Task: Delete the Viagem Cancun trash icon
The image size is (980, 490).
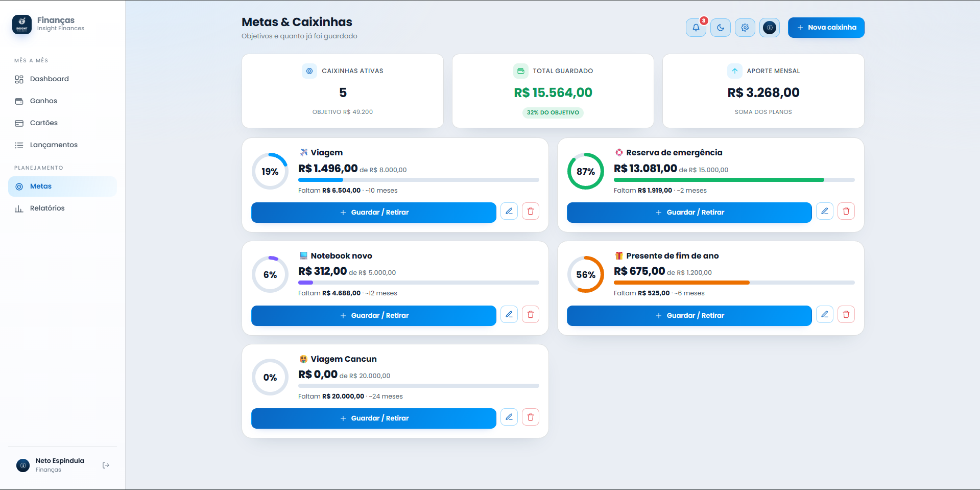Action: pyautogui.click(x=531, y=417)
